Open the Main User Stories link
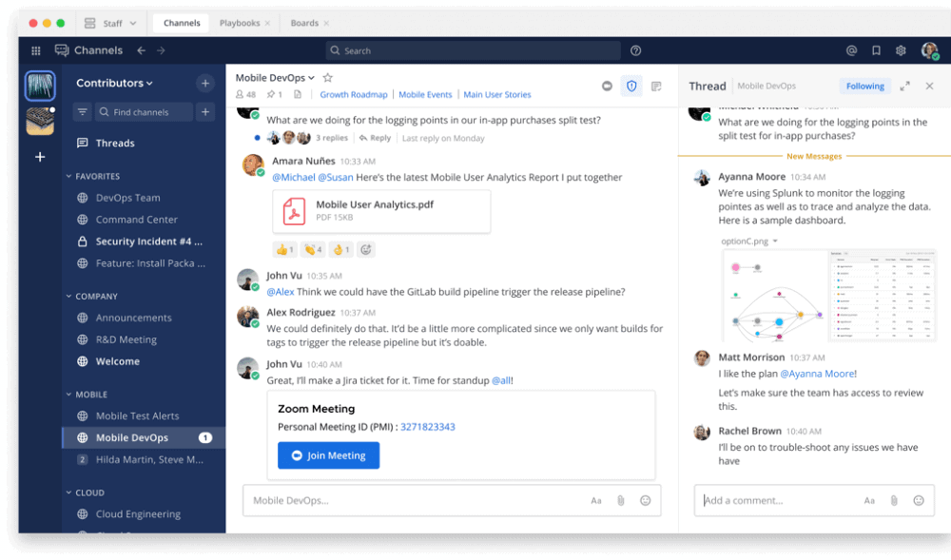The image size is (951, 560). click(497, 94)
